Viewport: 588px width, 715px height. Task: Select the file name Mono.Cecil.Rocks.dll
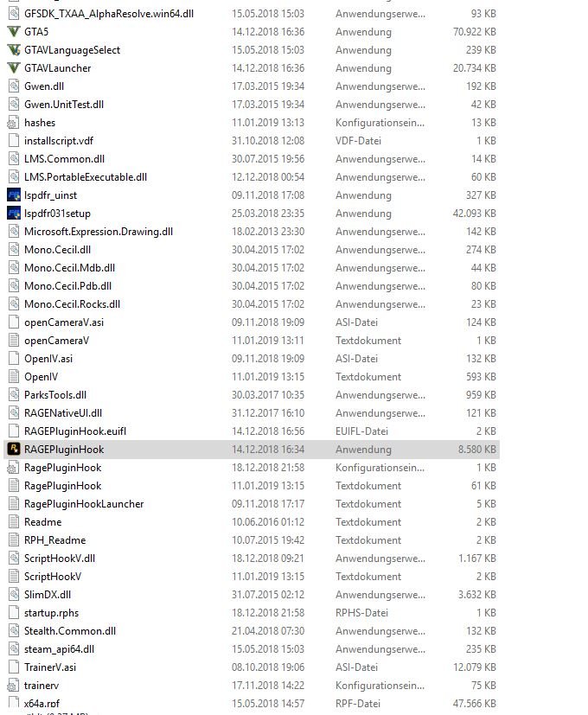pyautogui.click(x=72, y=304)
